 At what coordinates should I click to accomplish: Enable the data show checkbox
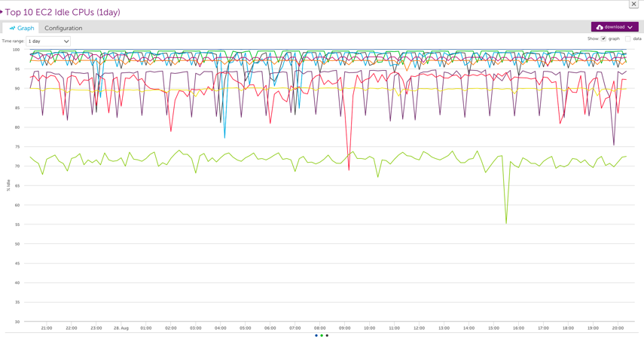point(627,38)
